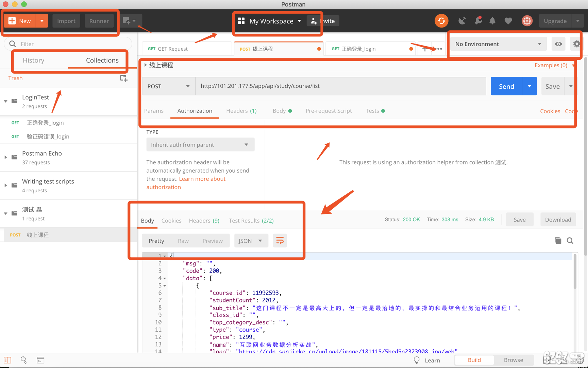
Task: Expand the Writing test scripts collection
Action: click(x=6, y=186)
